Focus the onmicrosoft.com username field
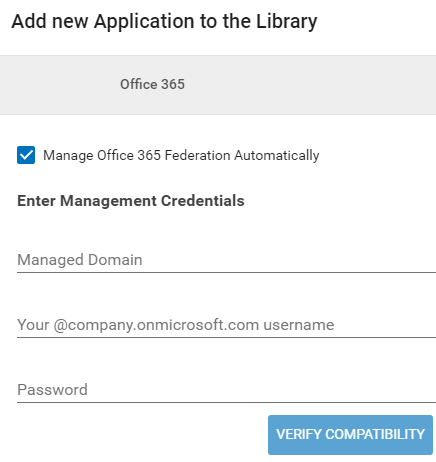 [226, 325]
